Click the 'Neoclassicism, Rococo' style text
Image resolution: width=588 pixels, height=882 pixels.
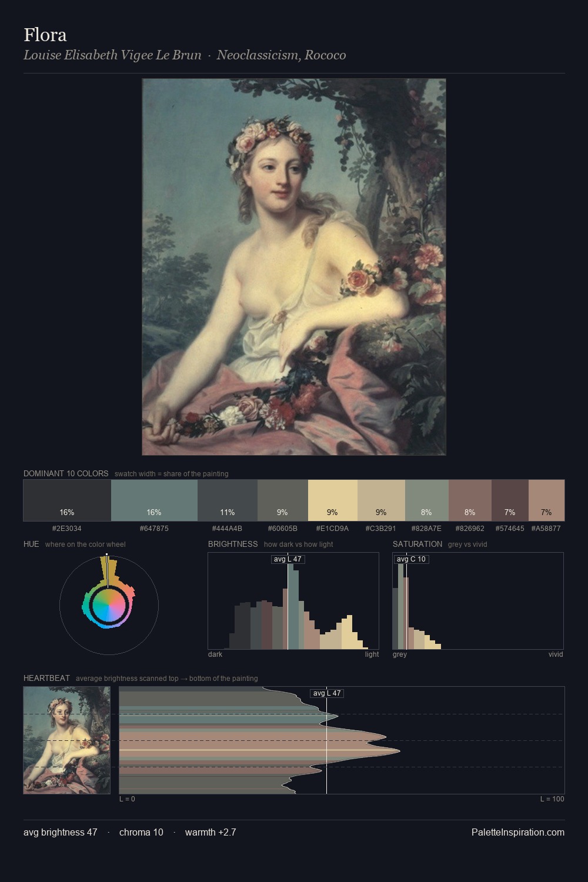pyautogui.click(x=281, y=55)
